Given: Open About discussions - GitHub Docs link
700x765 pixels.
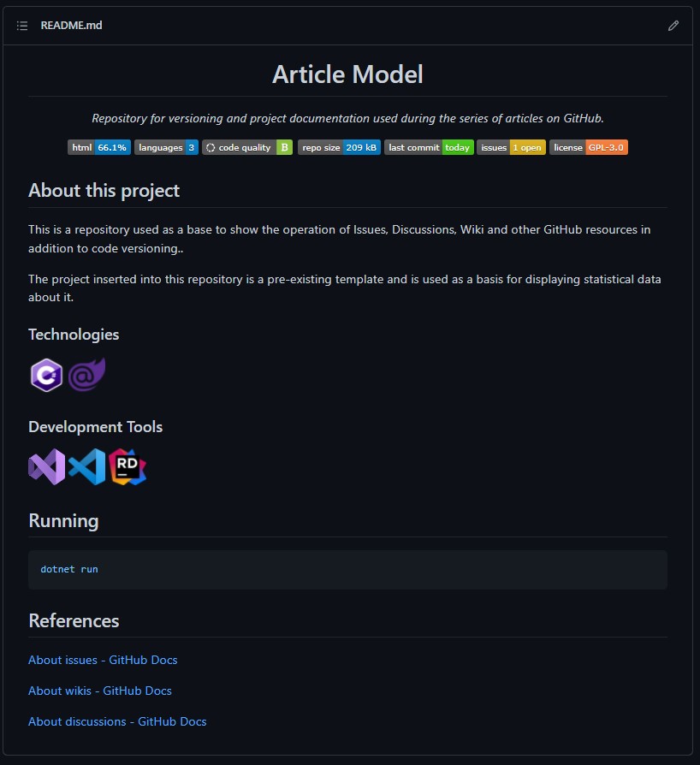Looking at the screenshot, I should [x=117, y=721].
